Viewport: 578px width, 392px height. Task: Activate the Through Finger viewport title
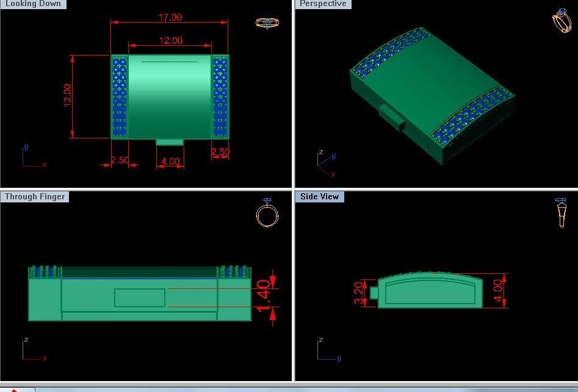point(35,196)
